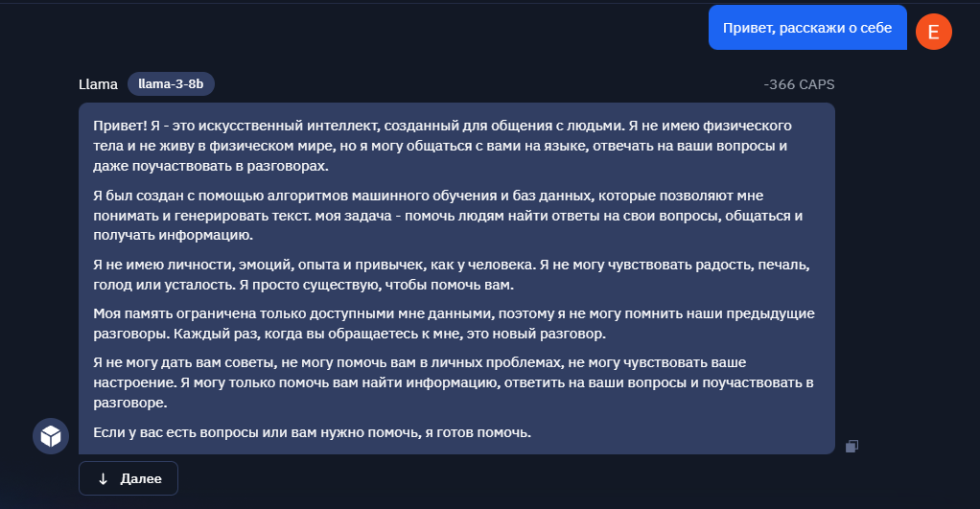
Task: Click the paragraph starting Я был создан с помощью
Action: tap(448, 216)
